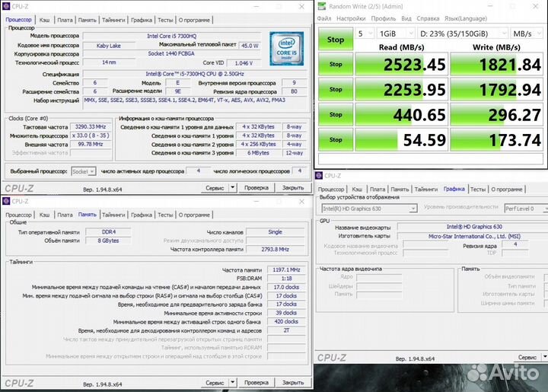Open Память tab in graphics CPU-Z window
The height and width of the screenshot is (392, 548).
click(400, 189)
